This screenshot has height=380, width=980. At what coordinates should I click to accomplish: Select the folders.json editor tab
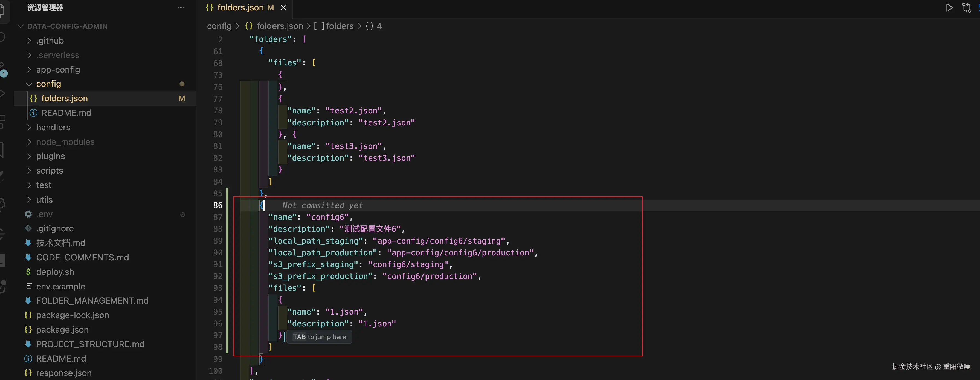click(240, 8)
